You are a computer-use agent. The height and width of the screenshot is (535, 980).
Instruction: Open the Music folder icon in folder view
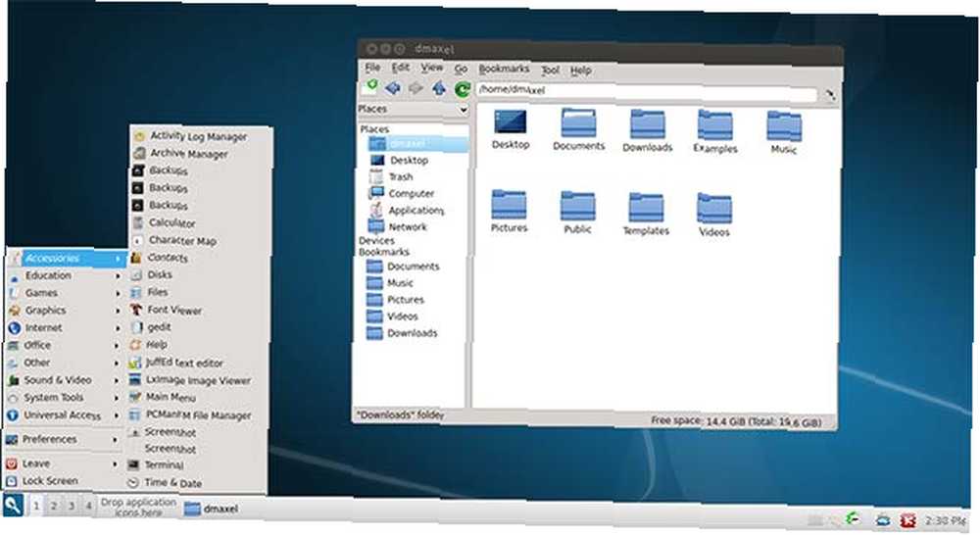pyautogui.click(x=784, y=132)
